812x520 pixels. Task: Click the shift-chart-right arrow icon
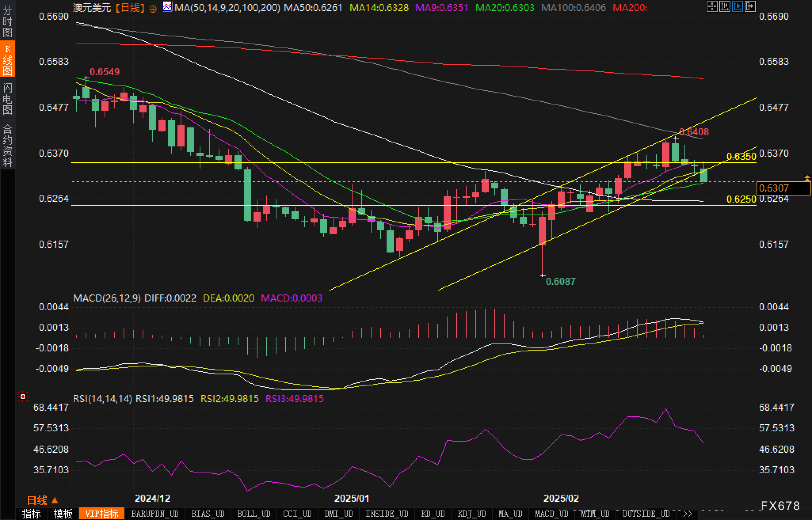[750, 6]
